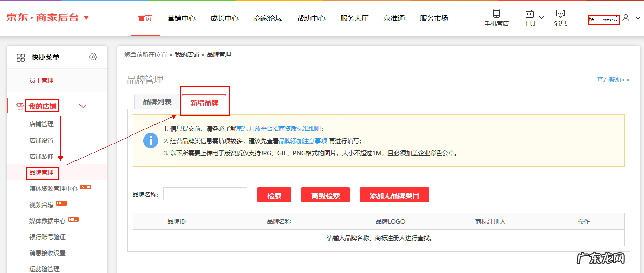Open 银行账号验证 in sidebar
The height and width of the screenshot is (273, 644).
47,237
